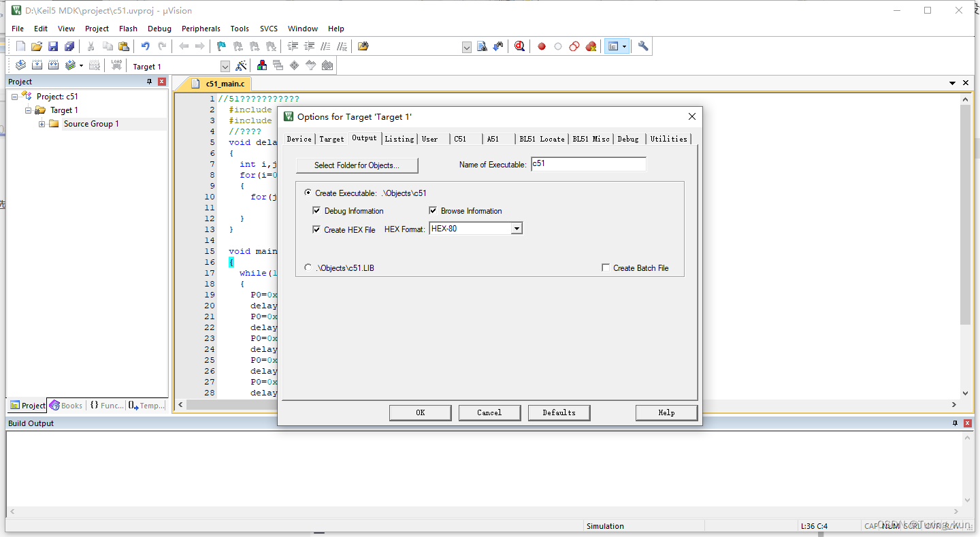
Task: Select the .\Objects\c51.LIB radio button
Action: tap(308, 267)
